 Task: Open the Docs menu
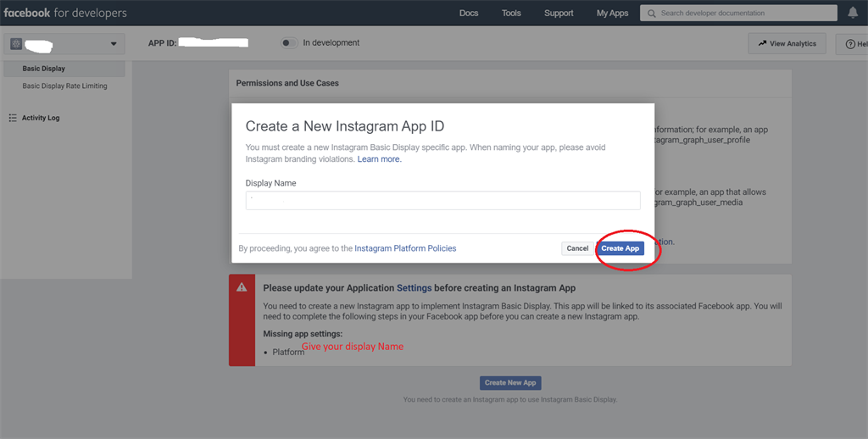point(468,14)
